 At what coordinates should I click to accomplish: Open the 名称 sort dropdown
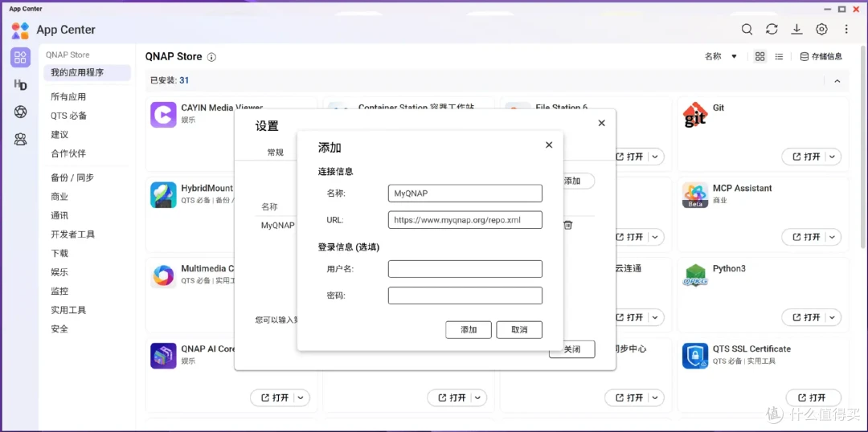(721, 56)
